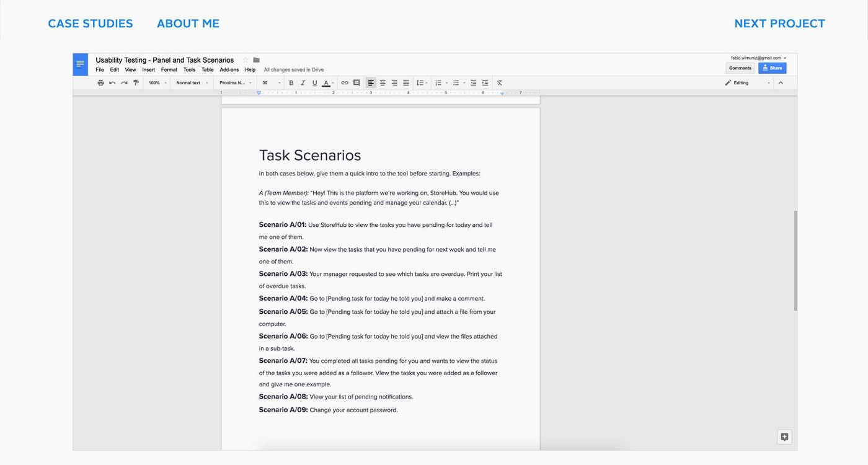
Task: Toggle bold formatting
Action: pyautogui.click(x=291, y=83)
